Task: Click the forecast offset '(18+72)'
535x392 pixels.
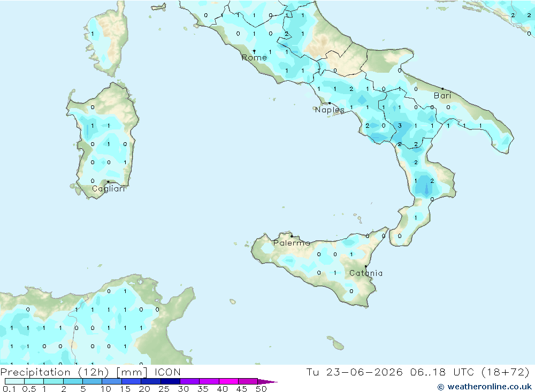Action: [x=506, y=372]
